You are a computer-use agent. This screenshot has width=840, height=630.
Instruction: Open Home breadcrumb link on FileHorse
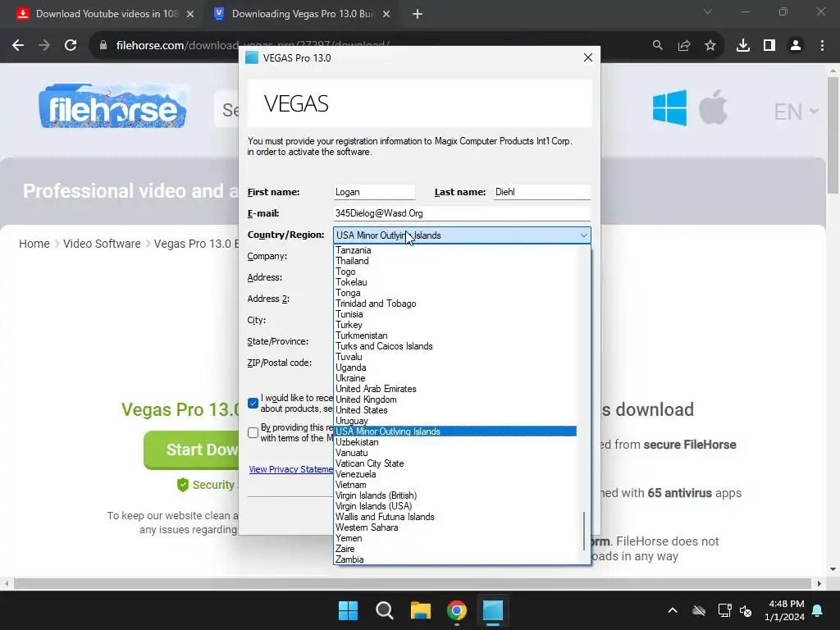click(34, 244)
